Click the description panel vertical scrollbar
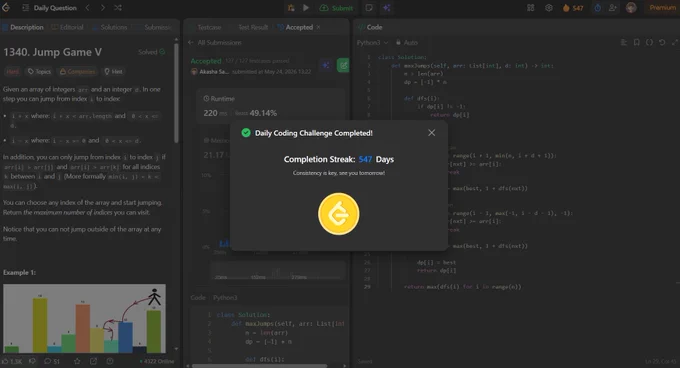This screenshot has height=368, width=680. click(176, 93)
